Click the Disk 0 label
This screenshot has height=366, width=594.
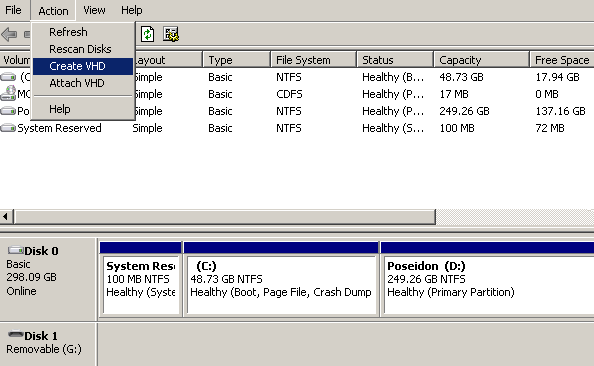tap(41, 251)
